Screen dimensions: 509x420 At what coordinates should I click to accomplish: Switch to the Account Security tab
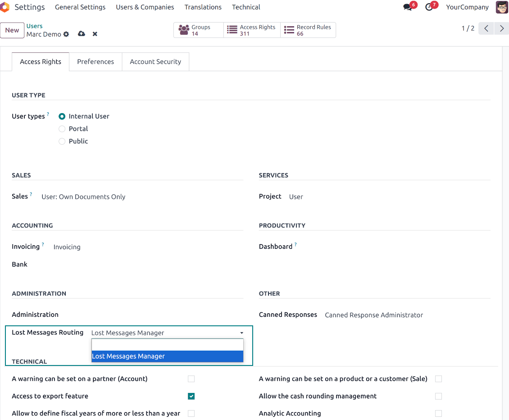pos(155,62)
